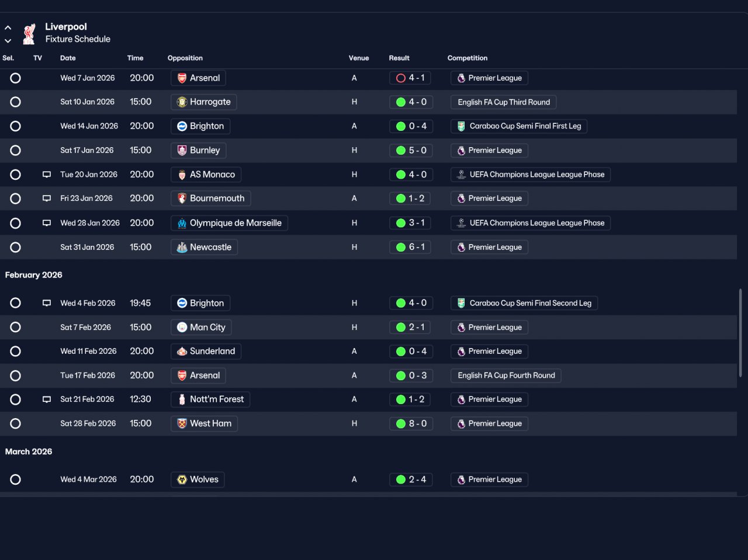Screen dimensions: 748x560
Task: Sort by the Opposition column header
Action: pyautogui.click(x=185, y=58)
